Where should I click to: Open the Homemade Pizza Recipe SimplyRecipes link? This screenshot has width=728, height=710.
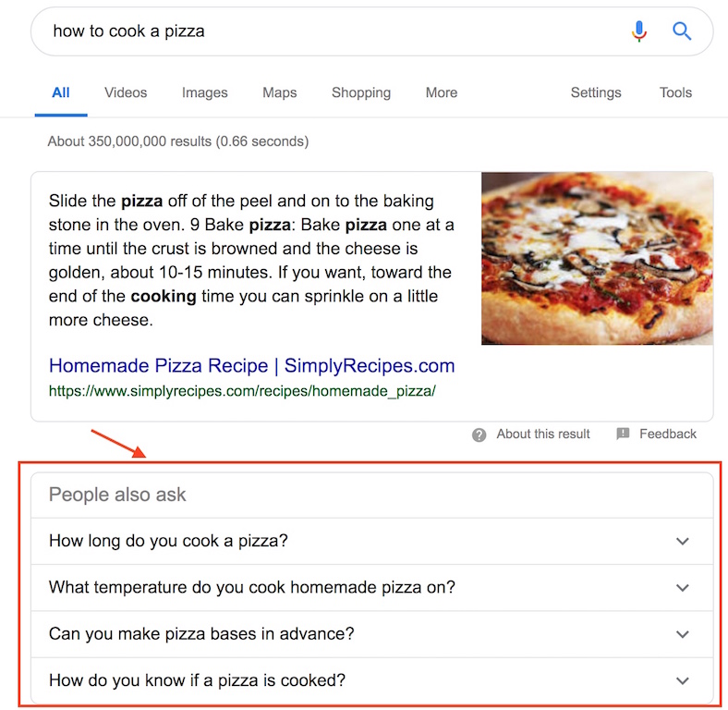251,366
